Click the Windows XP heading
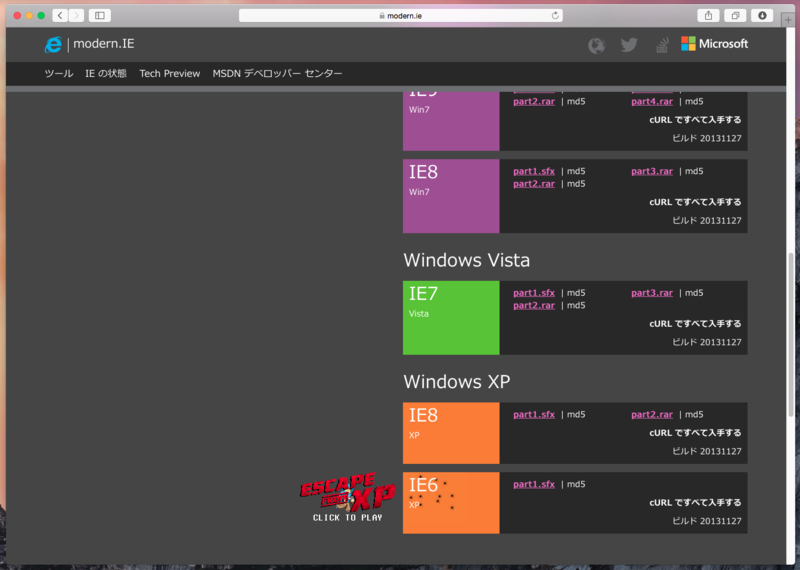This screenshot has width=800, height=570. point(457,382)
